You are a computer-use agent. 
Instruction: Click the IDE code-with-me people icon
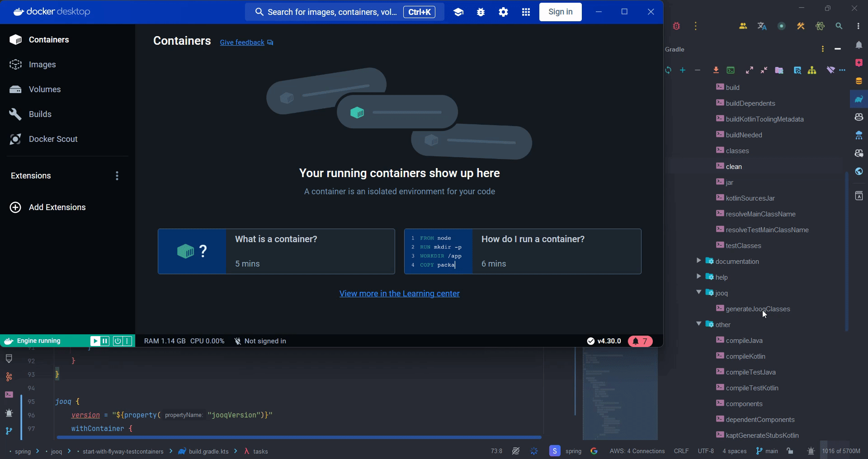[743, 26]
